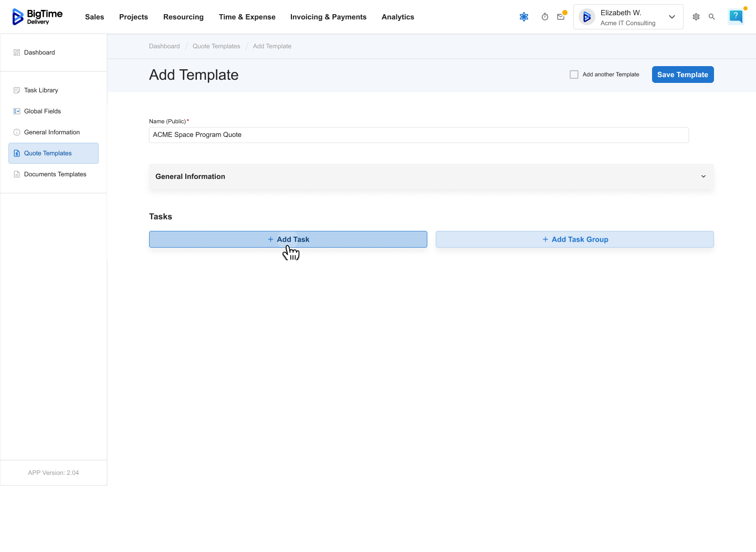The image size is (756, 552).
Task: Expand the General Information section chevron
Action: pyautogui.click(x=703, y=176)
